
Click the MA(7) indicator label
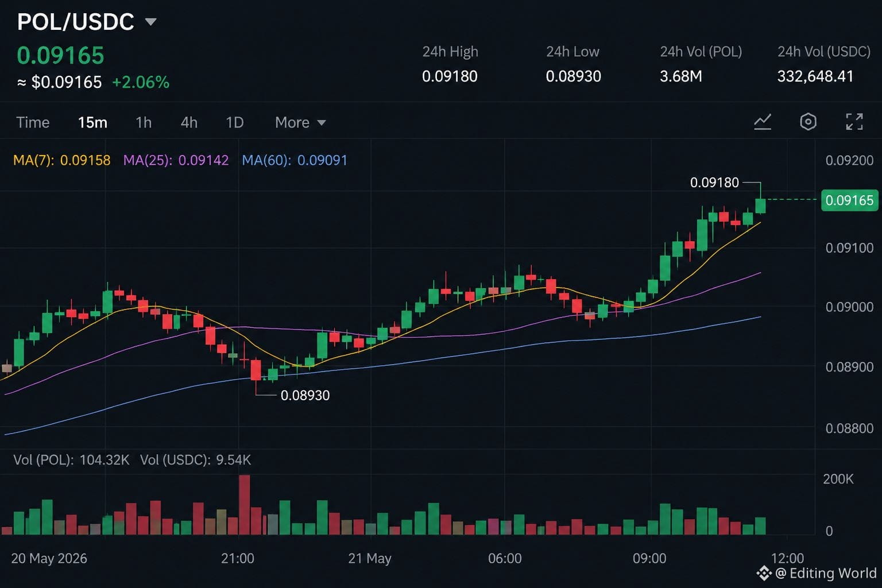click(x=61, y=160)
